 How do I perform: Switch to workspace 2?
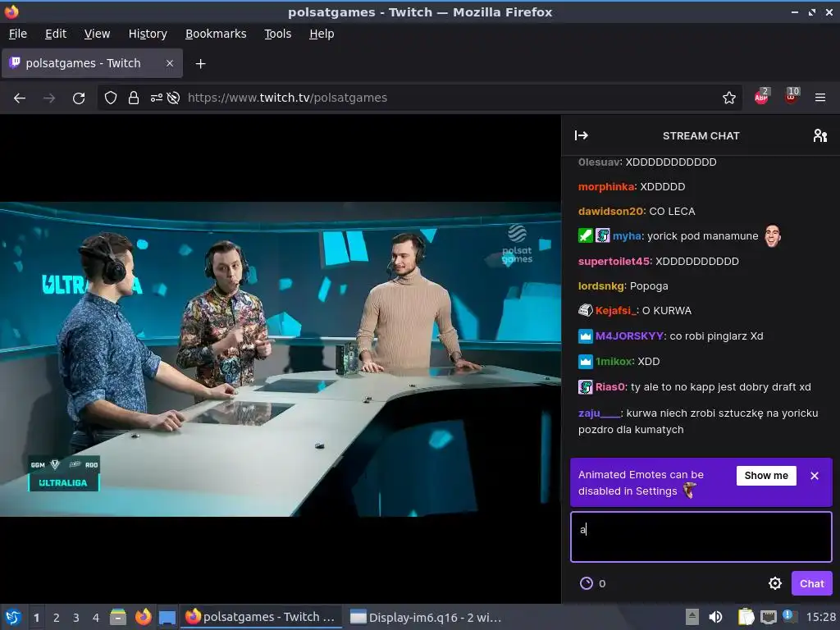(x=57, y=618)
